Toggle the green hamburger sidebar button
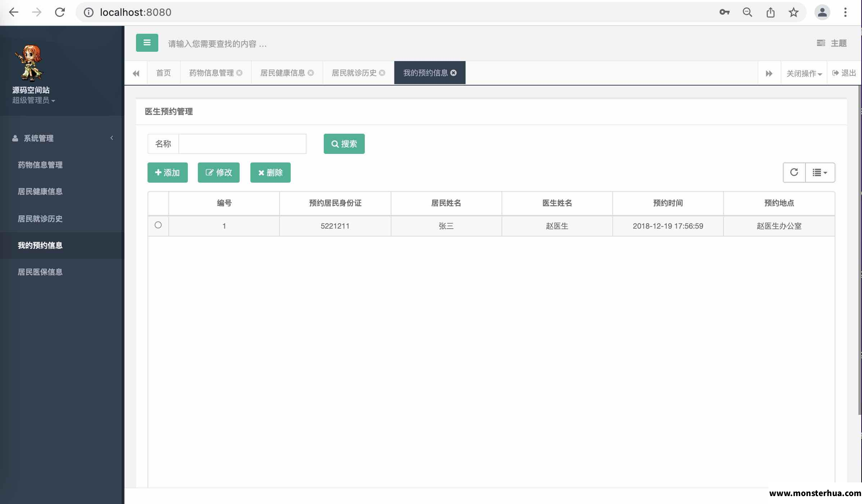This screenshot has height=504, width=862. (147, 43)
